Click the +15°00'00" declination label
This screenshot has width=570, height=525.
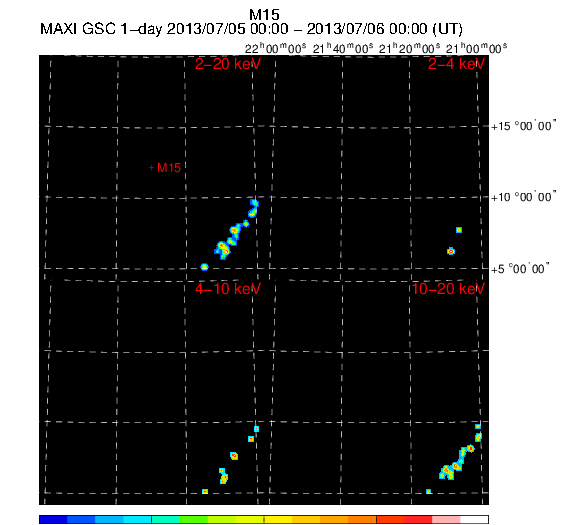coord(523,126)
